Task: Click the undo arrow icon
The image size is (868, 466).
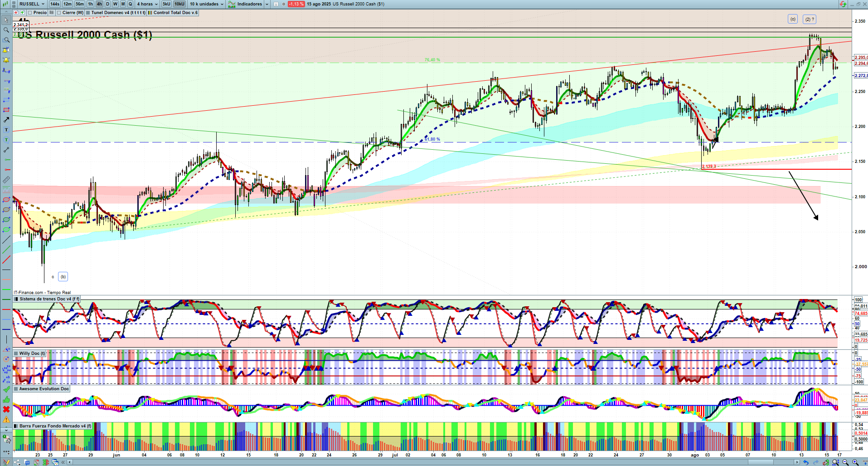Action: click(805, 462)
